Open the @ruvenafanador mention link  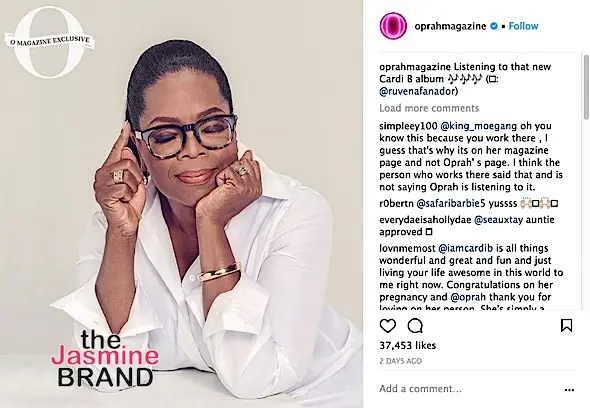pyautogui.click(x=418, y=91)
